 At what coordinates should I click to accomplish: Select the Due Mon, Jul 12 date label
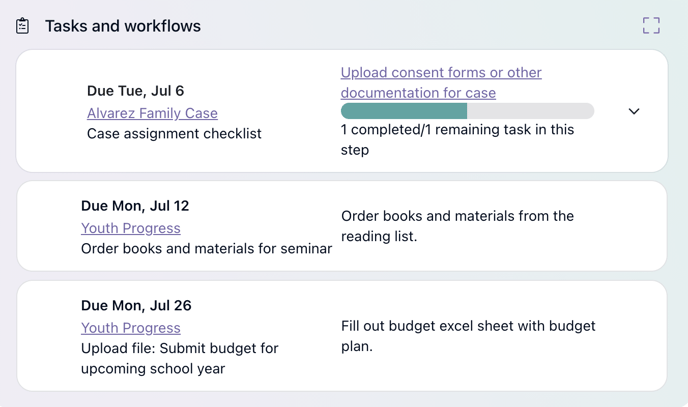pyautogui.click(x=135, y=206)
